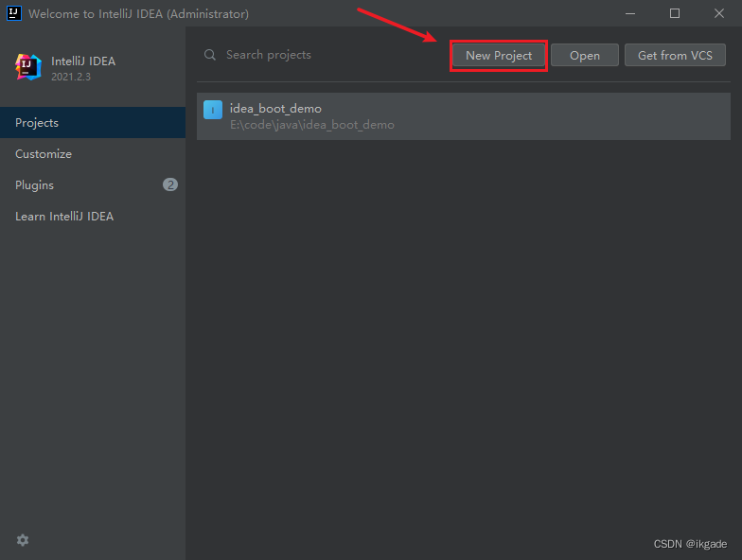Close the Welcome to IntelliJ IDEA window
The image size is (742, 560).
[x=719, y=13]
